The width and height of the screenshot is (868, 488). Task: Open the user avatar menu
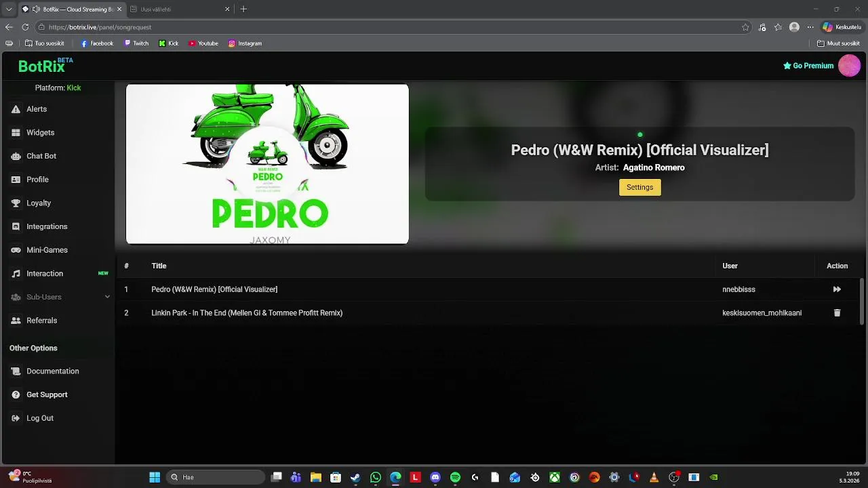(849, 66)
